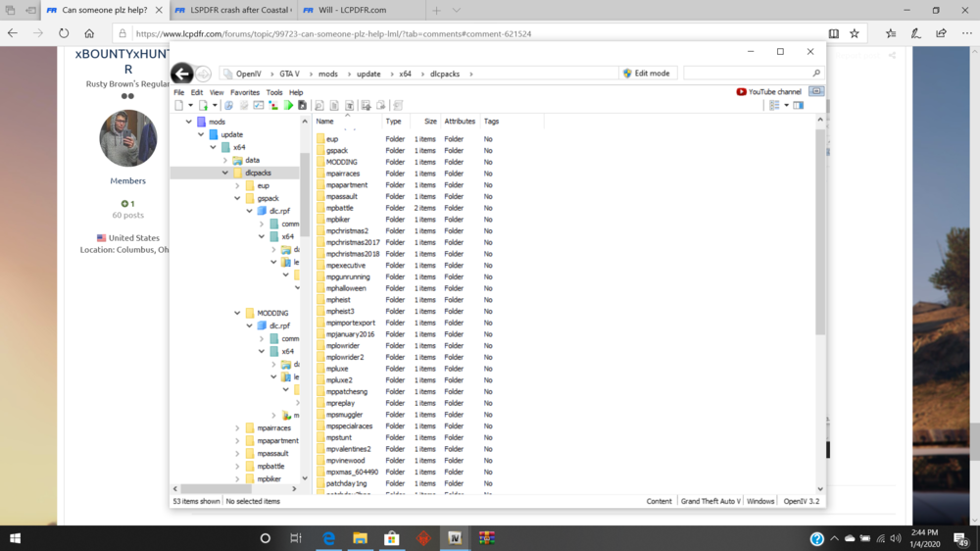Click x64 in breadcrumb path
Screen dimensions: 980x551
click(405, 74)
